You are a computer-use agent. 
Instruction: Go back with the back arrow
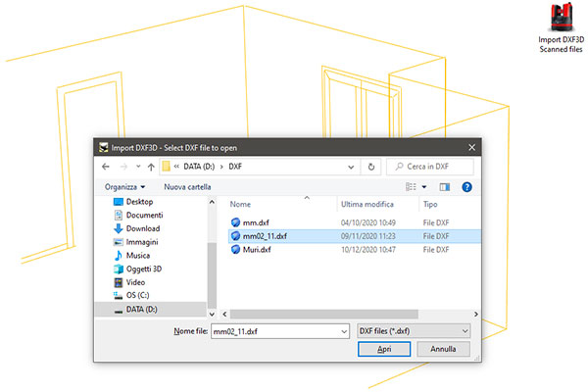pos(106,167)
